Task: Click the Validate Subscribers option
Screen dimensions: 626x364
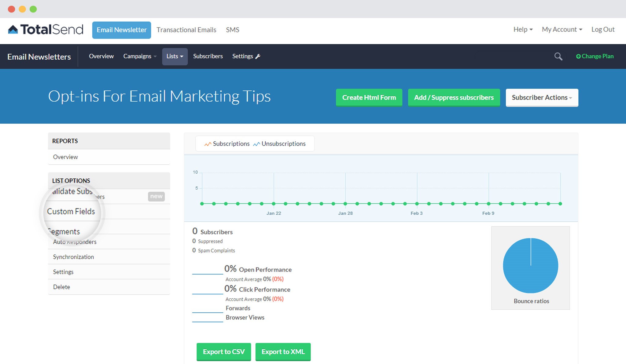Action: click(109, 196)
